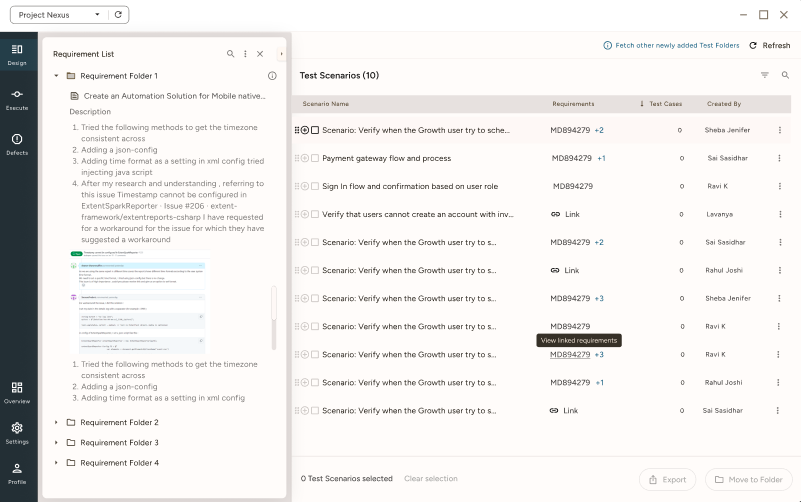Search within the Requirement List panel
The width and height of the screenshot is (801, 502).
pos(230,54)
